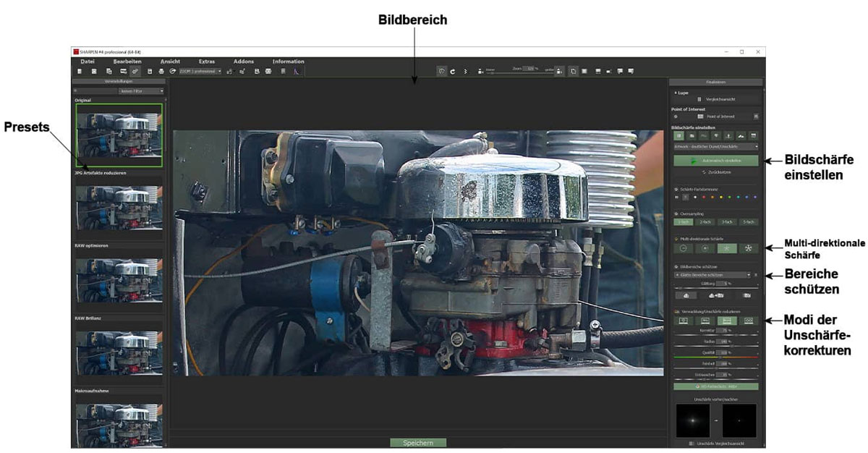The image size is (868, 453).
Task: Click the Automatisch einstellen button
Action: (716, 161)
